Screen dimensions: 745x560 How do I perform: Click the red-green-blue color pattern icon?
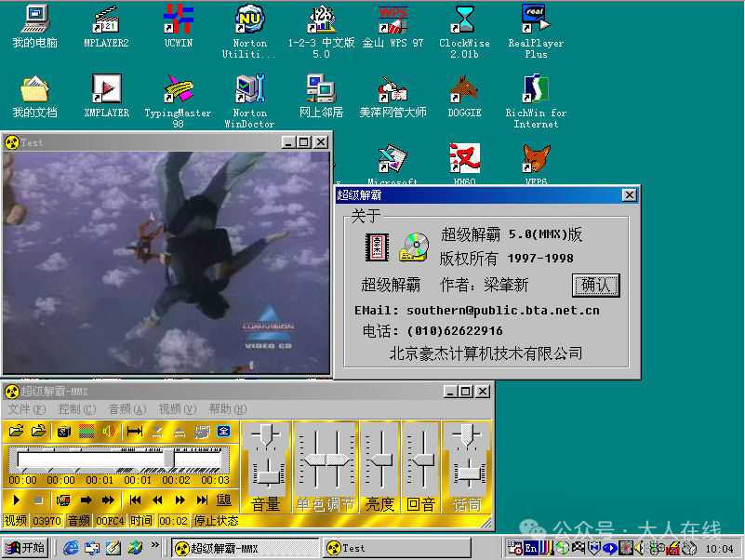pyautogui.click(x=86, y=432)
